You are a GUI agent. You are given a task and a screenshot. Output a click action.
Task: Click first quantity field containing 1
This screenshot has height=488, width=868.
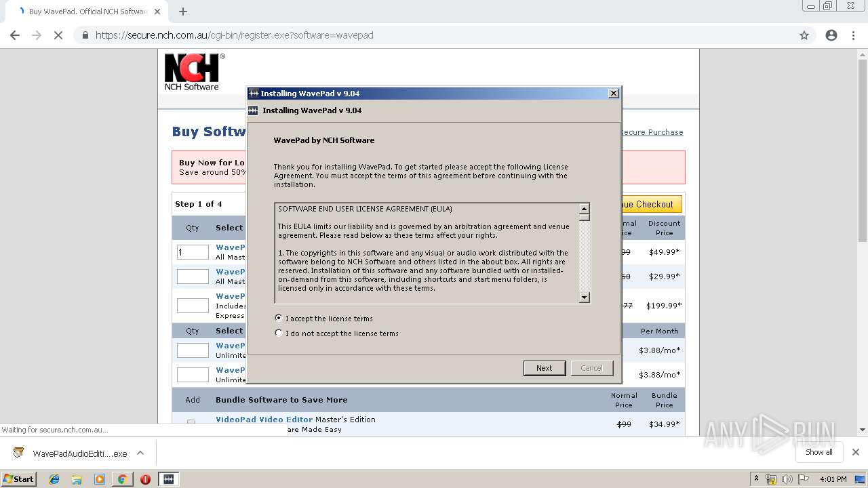pos(193,252)
